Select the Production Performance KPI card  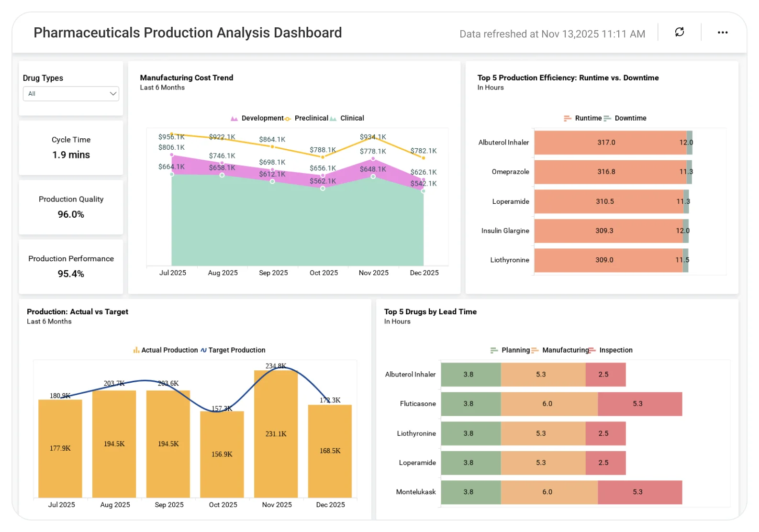71,266
